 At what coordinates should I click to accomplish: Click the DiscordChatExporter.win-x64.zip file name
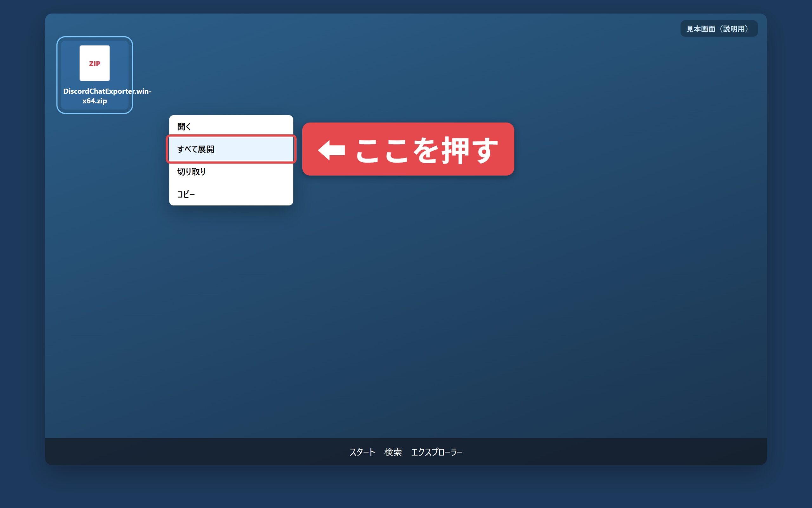(x=107, y=96)
